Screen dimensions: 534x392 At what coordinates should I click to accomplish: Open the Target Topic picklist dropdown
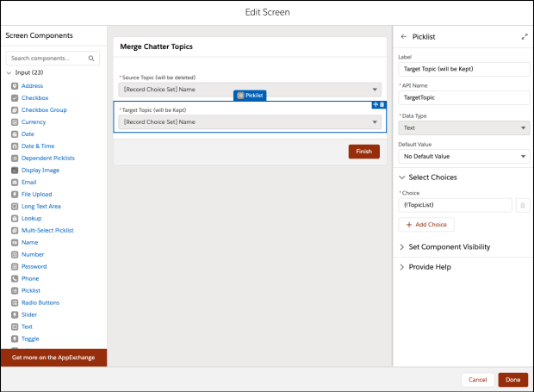[250, 122]
